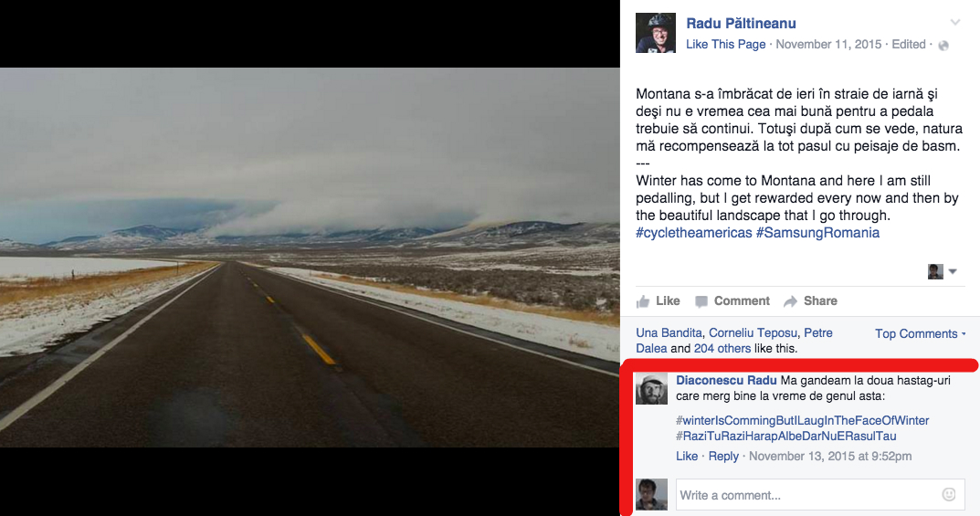This screenshot has width=980, height=516.
Task: Click Radu Păltineanu's profile picture
Action: pos(655,32)
